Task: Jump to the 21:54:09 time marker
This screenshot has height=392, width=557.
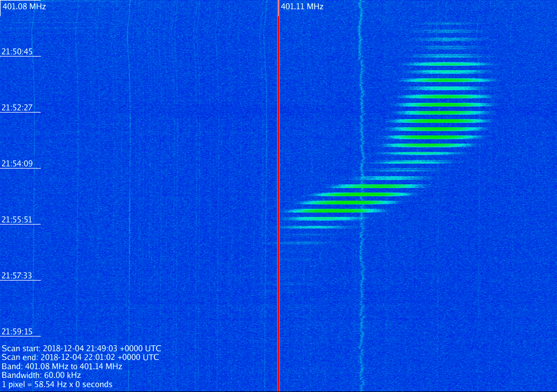Action: [x=17, y=164]
